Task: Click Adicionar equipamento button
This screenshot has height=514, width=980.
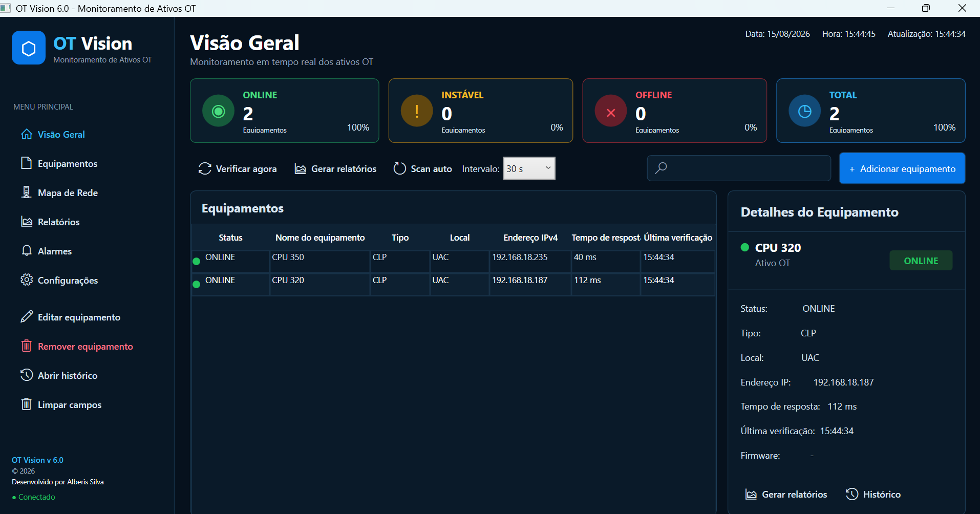Action: tap(902, 168)
